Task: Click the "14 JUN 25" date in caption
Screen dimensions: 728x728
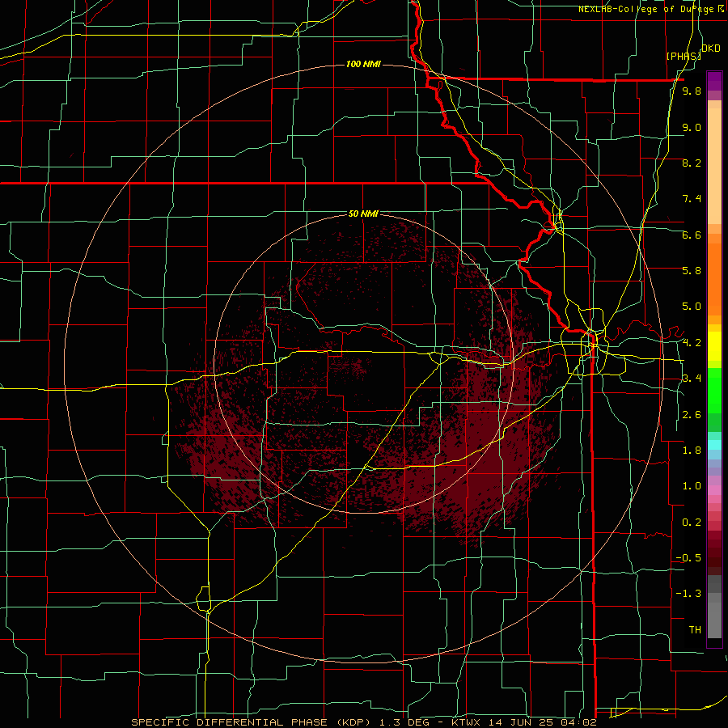Action: [x=520, y=722]
